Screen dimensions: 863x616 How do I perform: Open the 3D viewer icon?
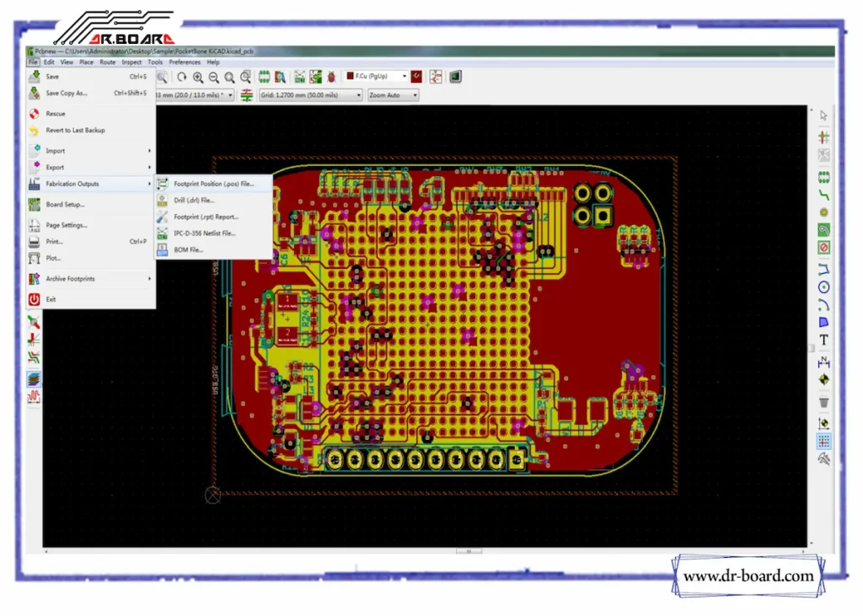(455, 77)
